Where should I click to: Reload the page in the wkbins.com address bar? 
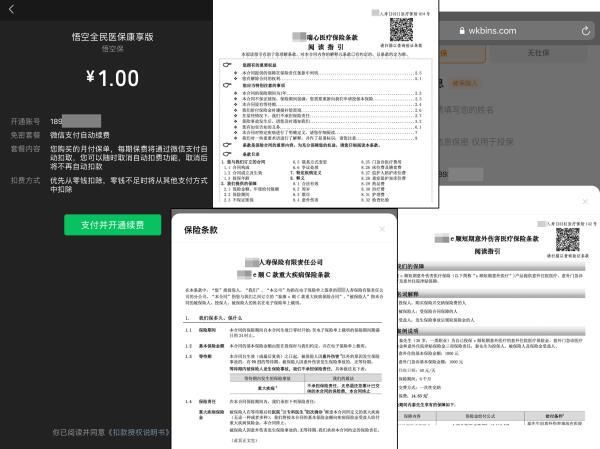(x=585, y=31)
